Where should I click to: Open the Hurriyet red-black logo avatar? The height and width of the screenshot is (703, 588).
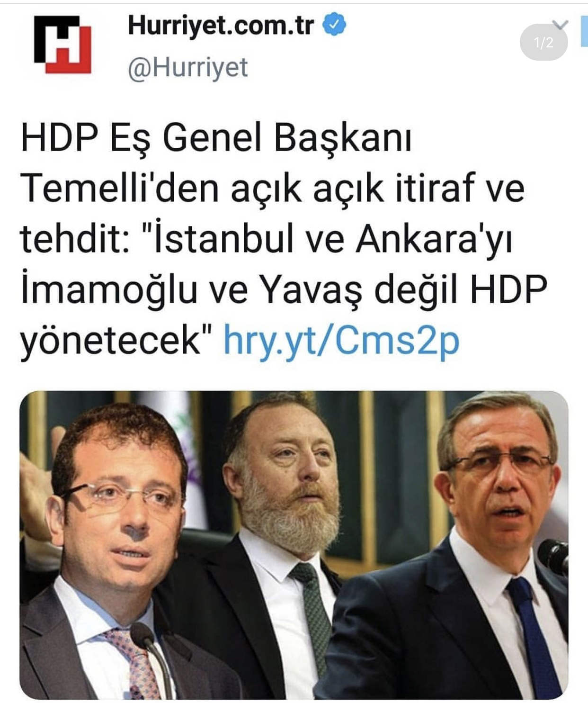pos(62,45)
